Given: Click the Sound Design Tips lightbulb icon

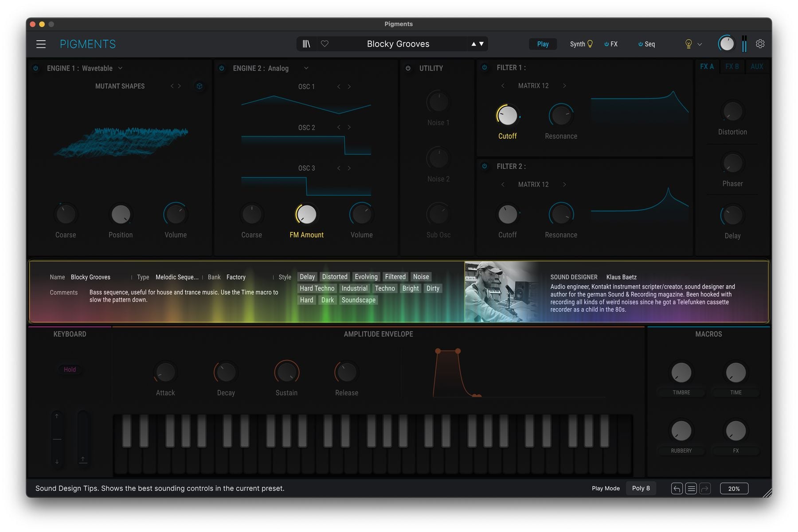Looking at the screenshot, I should click(x=688, y=44).
